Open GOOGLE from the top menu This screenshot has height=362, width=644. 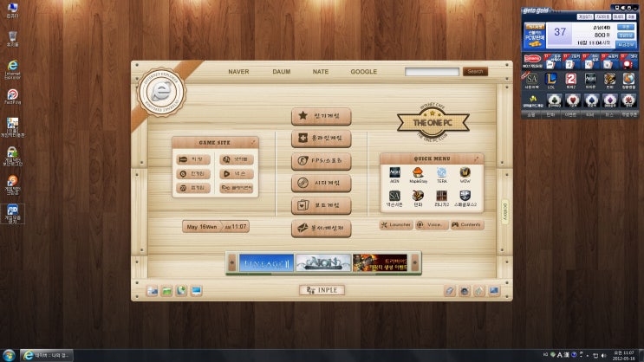tap(363, 71)
